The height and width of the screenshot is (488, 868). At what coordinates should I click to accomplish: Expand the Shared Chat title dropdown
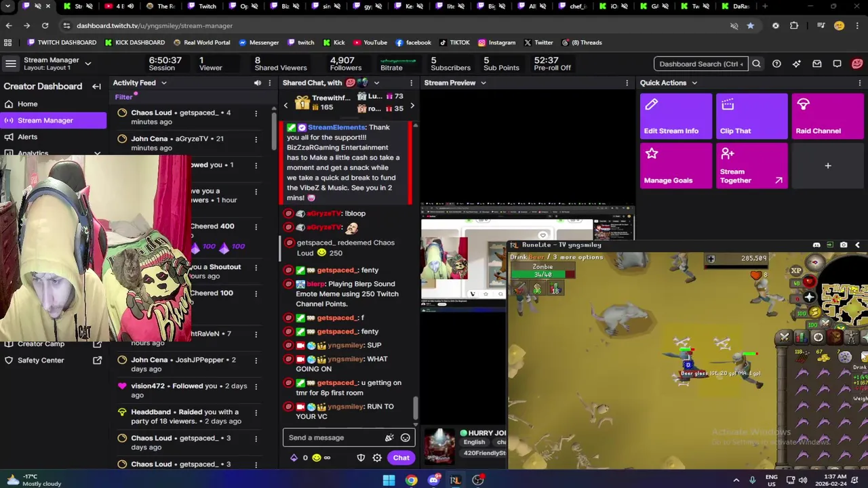click(x=376, y=83)
